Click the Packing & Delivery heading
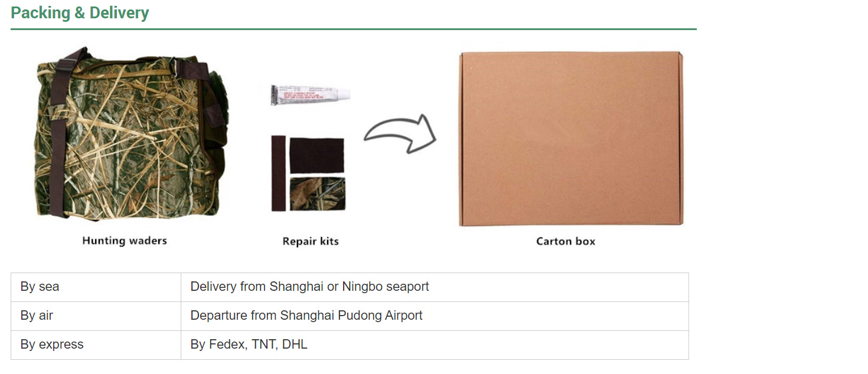 pyautogui.click(x=80, y=13)
